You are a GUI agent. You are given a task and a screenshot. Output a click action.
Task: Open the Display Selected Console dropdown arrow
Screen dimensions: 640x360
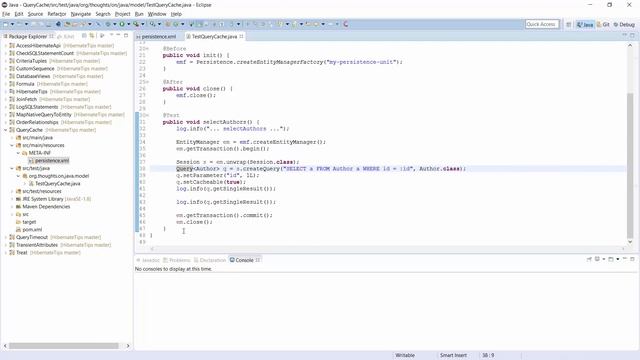tap(604, 259)
